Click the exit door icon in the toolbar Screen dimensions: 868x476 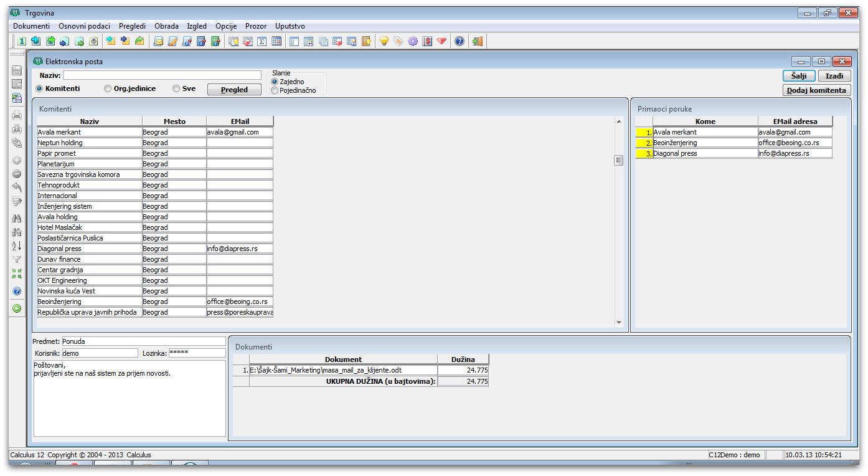(478, 41)
